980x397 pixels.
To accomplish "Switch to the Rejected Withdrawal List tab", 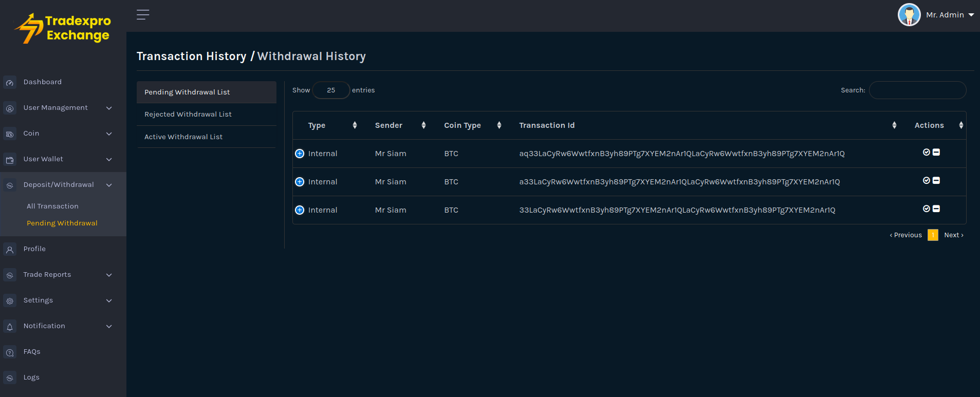I will pyautogui.click(x=188, y=115).
